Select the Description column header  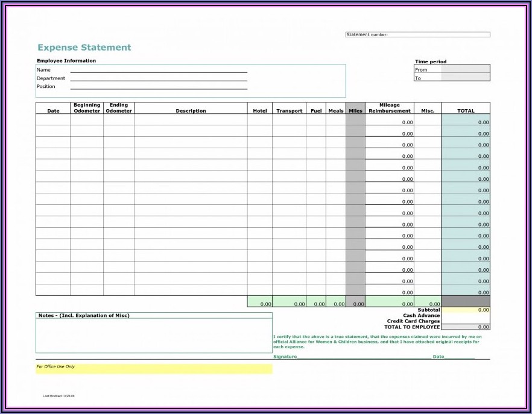pos(191,111)
